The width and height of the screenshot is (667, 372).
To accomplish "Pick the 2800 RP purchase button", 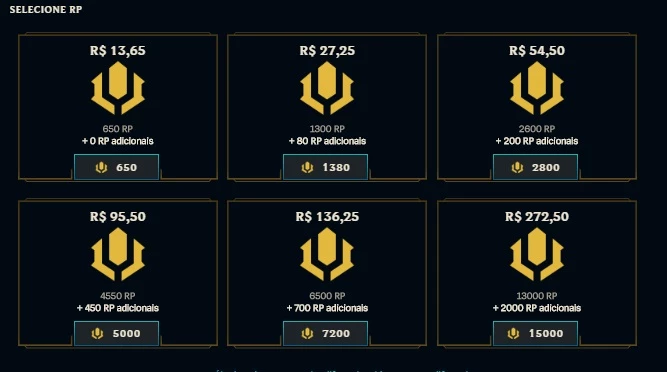I will click(x=536, y=167).
